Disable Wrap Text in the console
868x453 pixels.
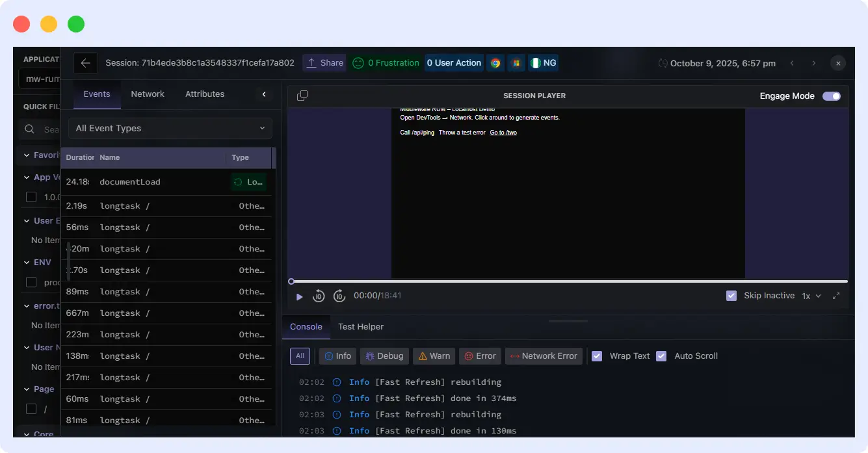[x=597, y=356]
